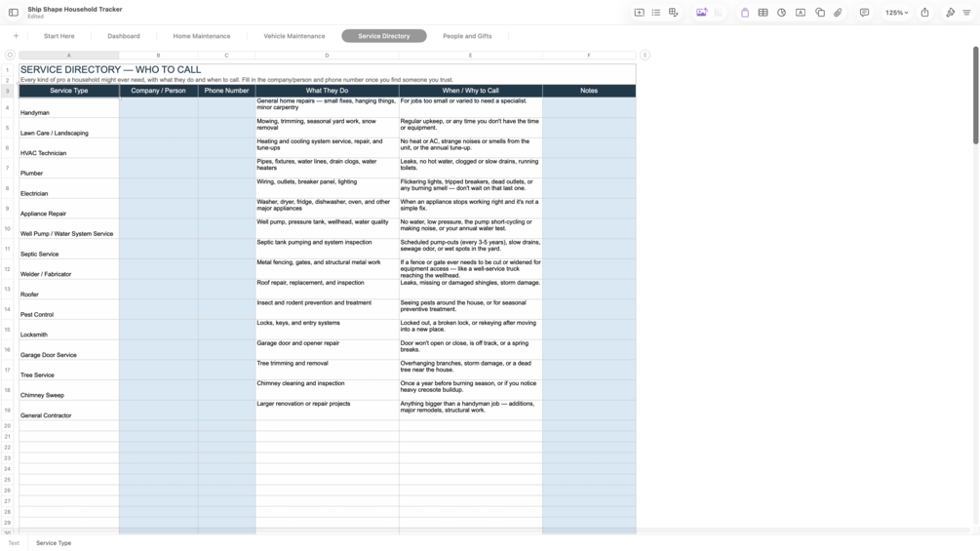Select the Electrician cell
The height and width of the screenshot is (551, 980).
click(69, 188)
